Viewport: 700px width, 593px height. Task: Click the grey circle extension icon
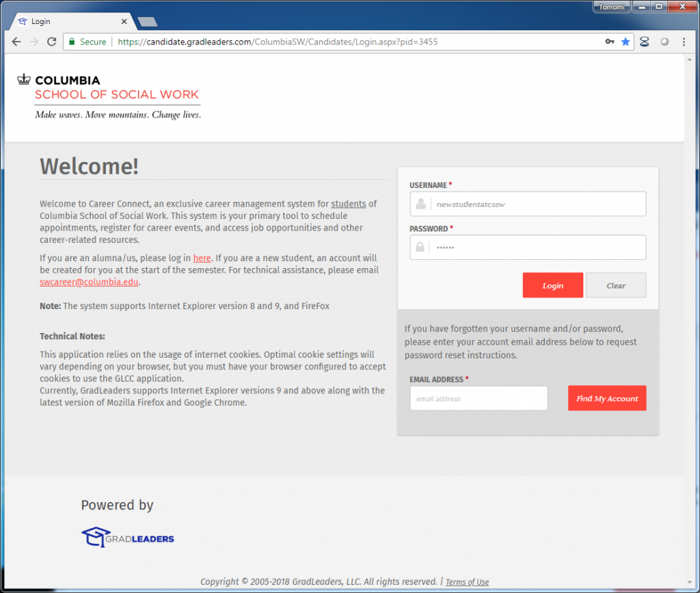point(664,42)
